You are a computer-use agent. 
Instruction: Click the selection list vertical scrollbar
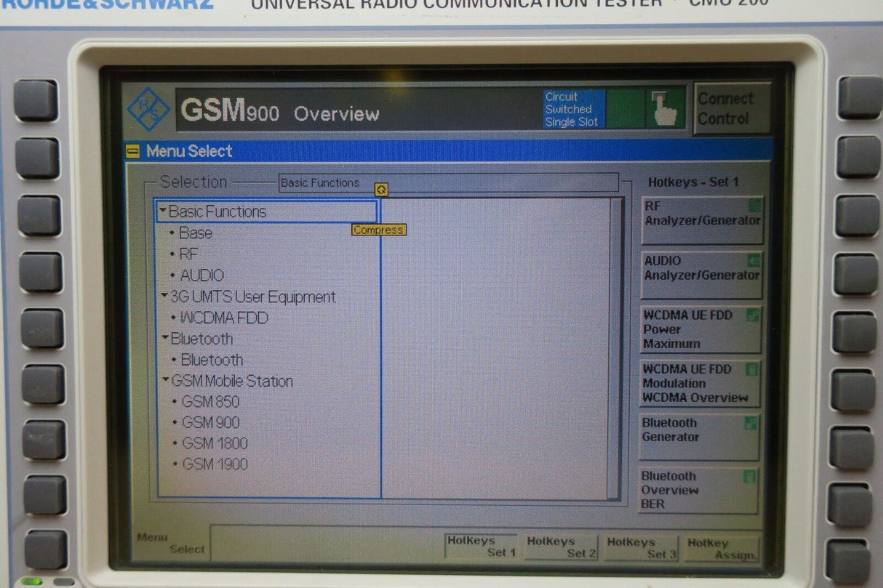click(x=616, y=349)
